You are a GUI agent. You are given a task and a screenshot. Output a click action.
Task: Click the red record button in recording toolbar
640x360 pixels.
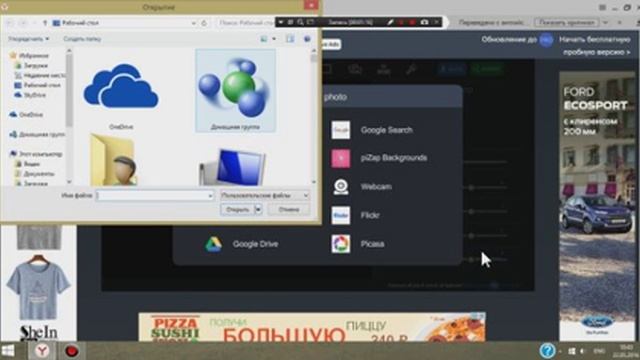412,22
